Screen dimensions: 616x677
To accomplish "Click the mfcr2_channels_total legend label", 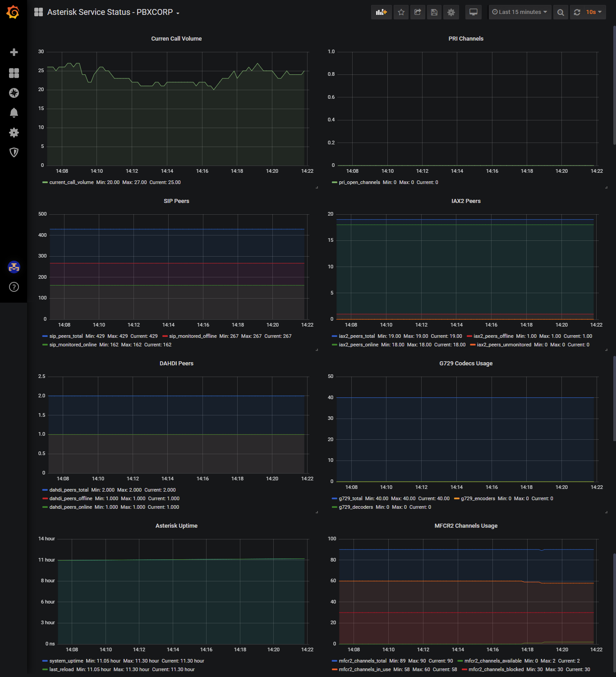I will tap(363, 661).
